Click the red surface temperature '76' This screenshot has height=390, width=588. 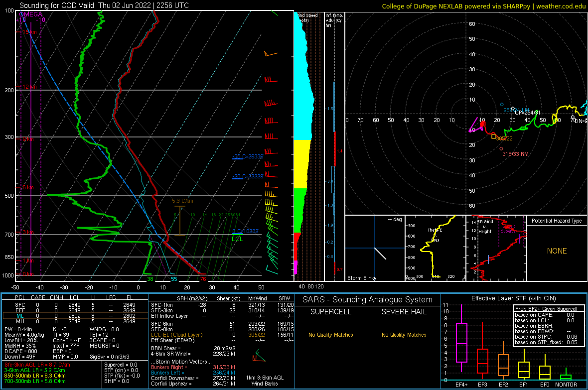203,279
